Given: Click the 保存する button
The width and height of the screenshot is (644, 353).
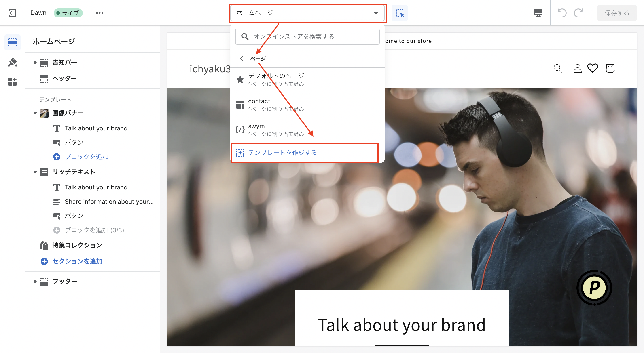Looking at the screenshot, I should click(617, 13).
